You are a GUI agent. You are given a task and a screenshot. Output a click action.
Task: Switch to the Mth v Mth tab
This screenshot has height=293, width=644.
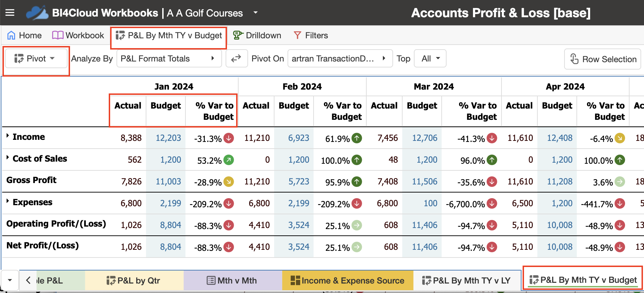pos(232,281)
